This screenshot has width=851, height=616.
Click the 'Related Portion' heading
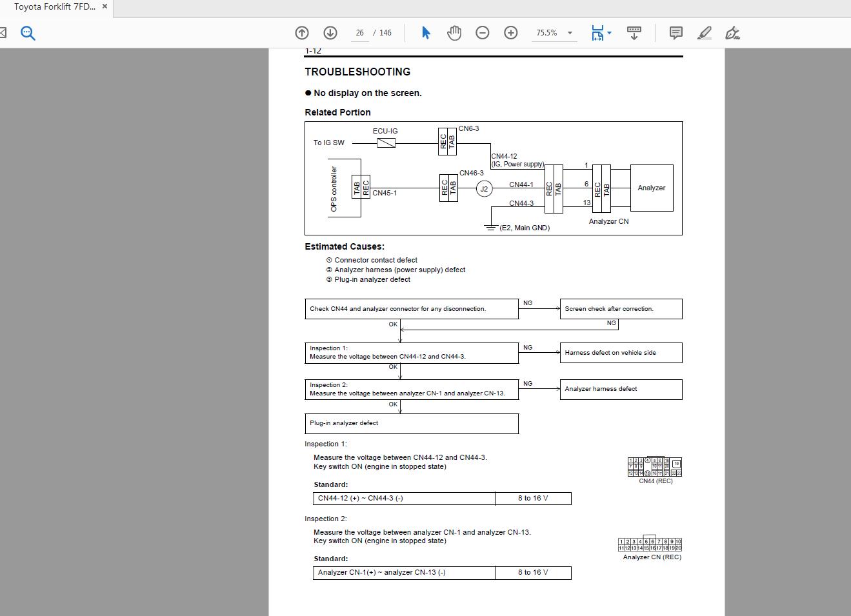click(337, 112)
